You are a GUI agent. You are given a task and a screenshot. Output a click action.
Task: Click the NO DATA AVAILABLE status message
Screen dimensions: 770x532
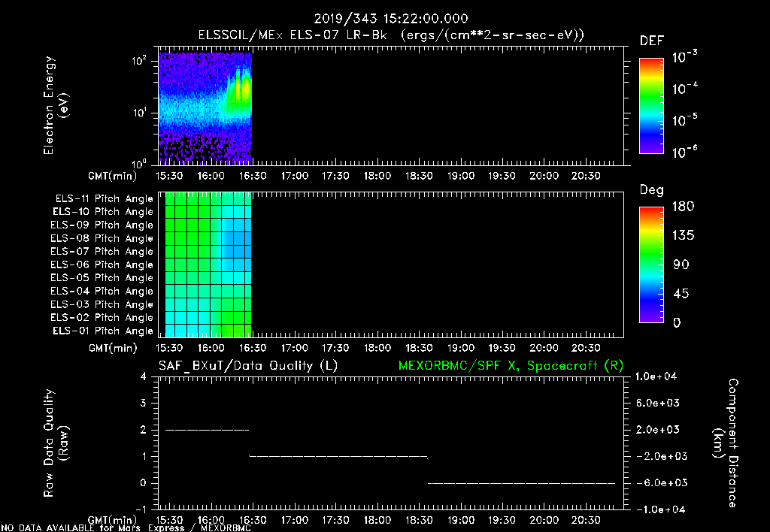coord(126,527)
